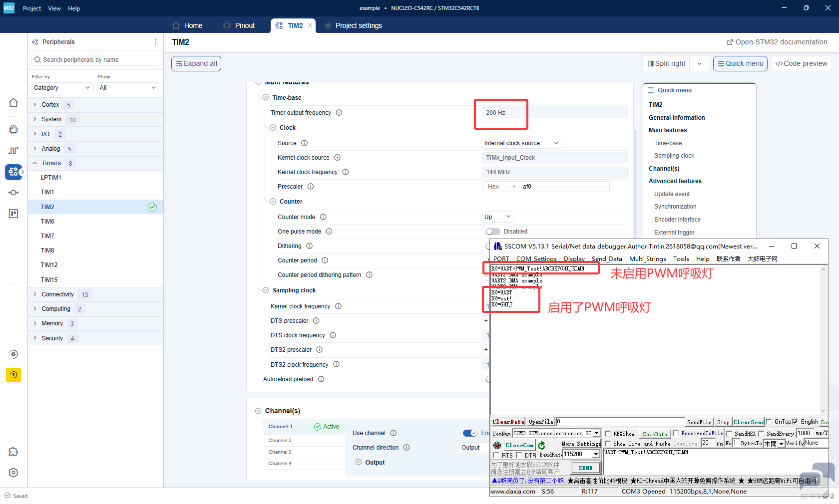The height and width of the screenshot is (504, 839).
Task: Open the Source clock dropdown
Action: pyautogui.click(x=521, y=143)
